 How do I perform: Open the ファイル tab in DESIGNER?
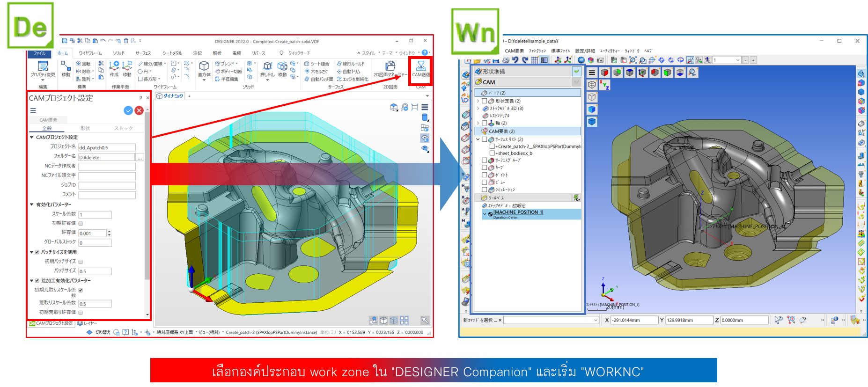pos(39,53)
